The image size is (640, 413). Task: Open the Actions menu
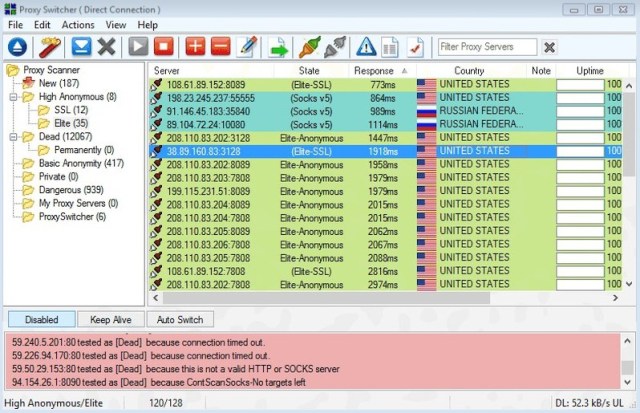click(77, 24)
